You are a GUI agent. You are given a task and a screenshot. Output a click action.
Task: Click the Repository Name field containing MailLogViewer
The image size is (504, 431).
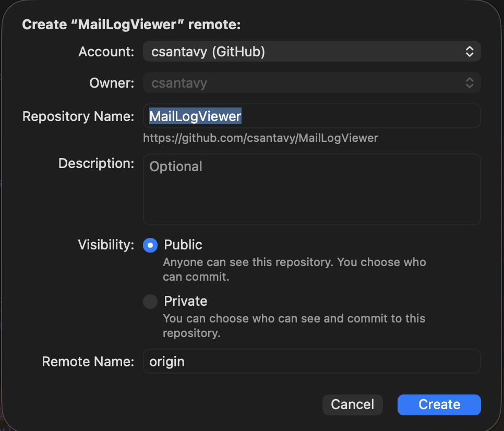[x=311, y=116]
